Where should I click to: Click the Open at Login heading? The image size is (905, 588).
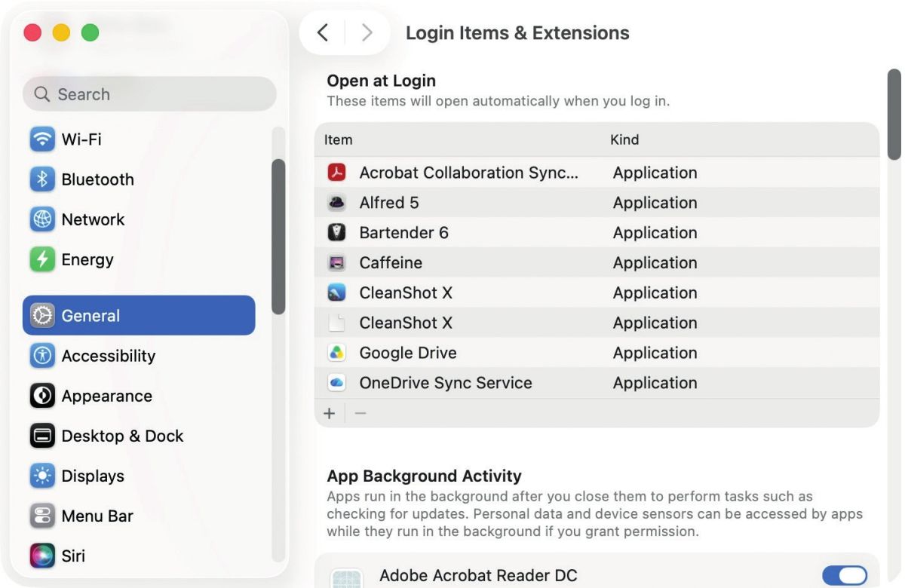point(382,81)
